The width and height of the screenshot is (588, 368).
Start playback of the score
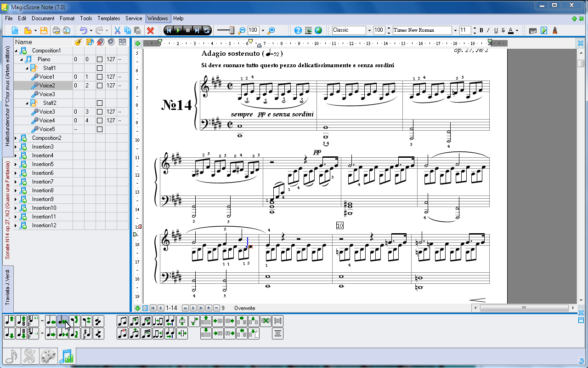point(179,30)
